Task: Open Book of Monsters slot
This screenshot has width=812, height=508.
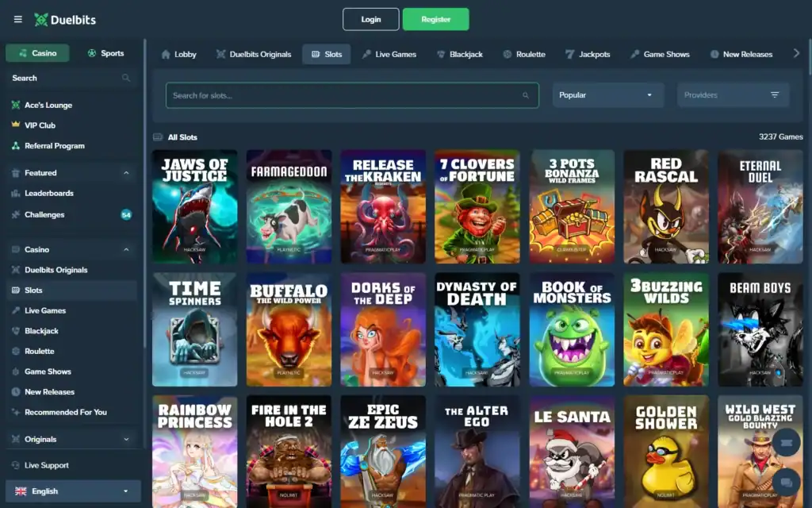Action: 572,329
